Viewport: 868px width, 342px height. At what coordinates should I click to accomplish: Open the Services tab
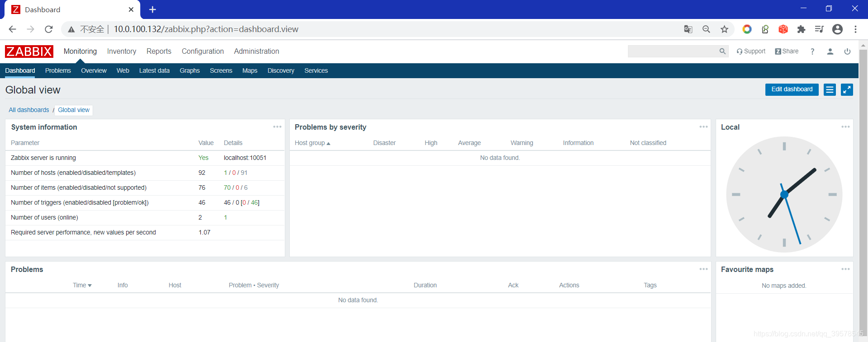tap(316, 70)
